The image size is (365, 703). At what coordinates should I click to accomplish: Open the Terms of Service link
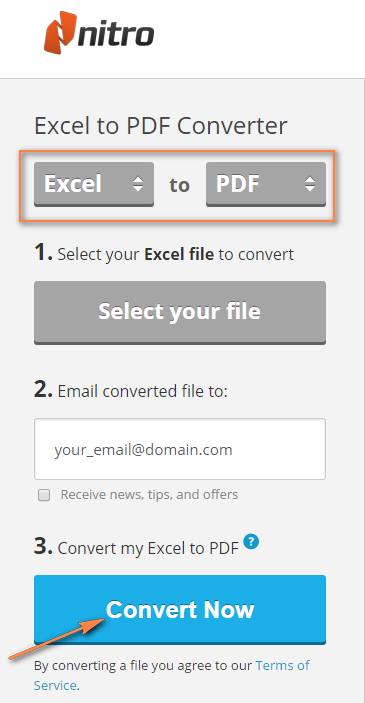(171, 675)
